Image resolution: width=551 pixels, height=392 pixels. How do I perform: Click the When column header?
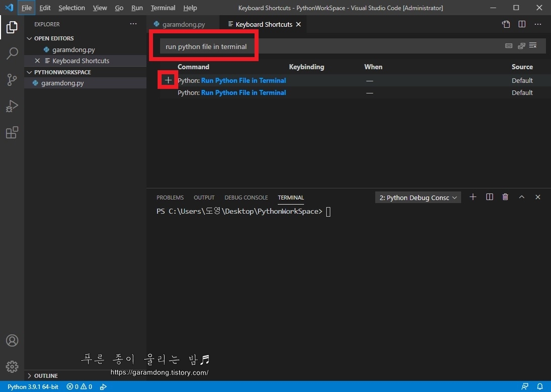[x=373, y=67]
